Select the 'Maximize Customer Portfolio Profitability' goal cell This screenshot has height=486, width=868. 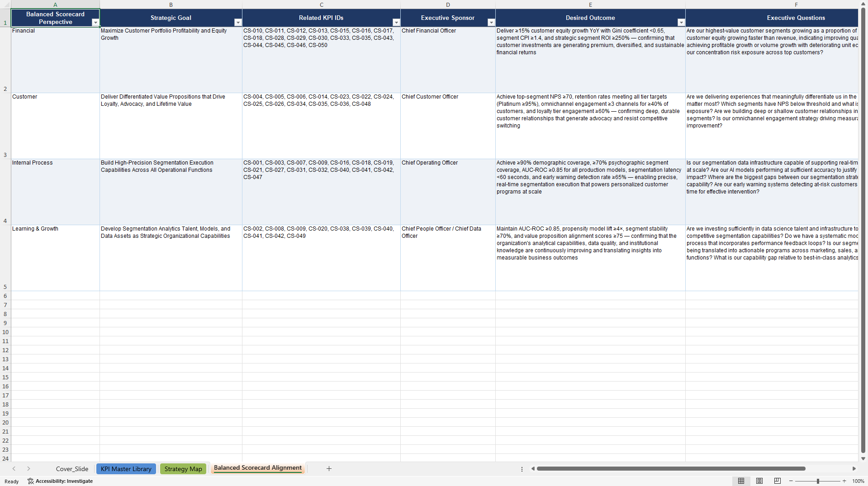click(x=171, y=60)
